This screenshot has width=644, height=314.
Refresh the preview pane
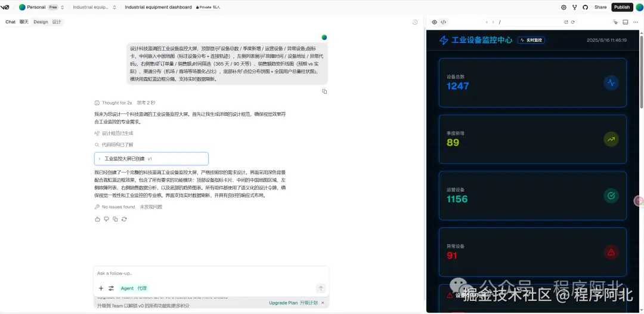(572, 22)
